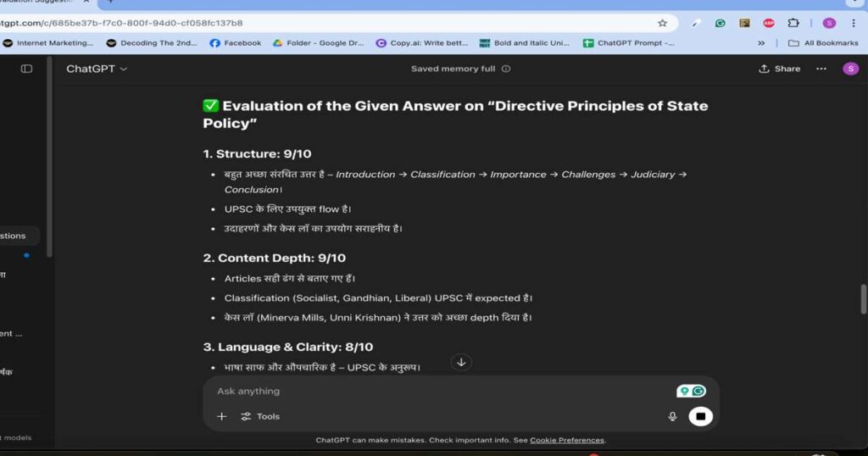Click the Saved memory full info icon
Viewport: 868px width, 456px height.
tap(506, 69)
